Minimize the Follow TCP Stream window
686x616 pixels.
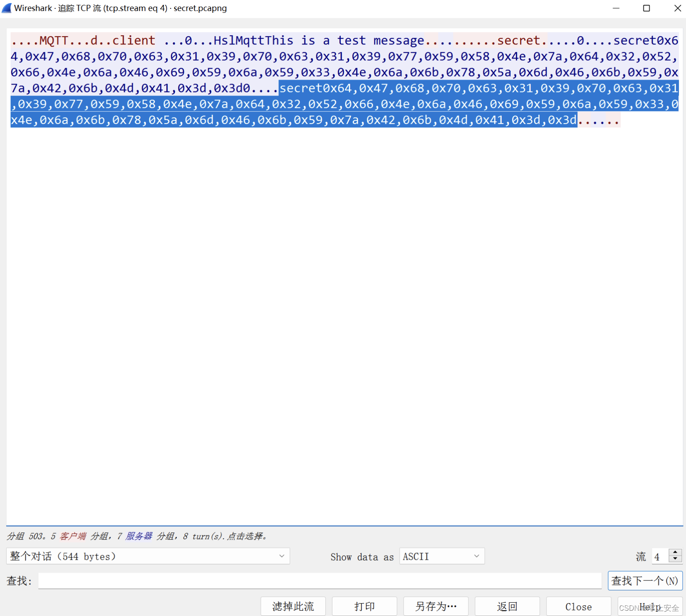616,8
